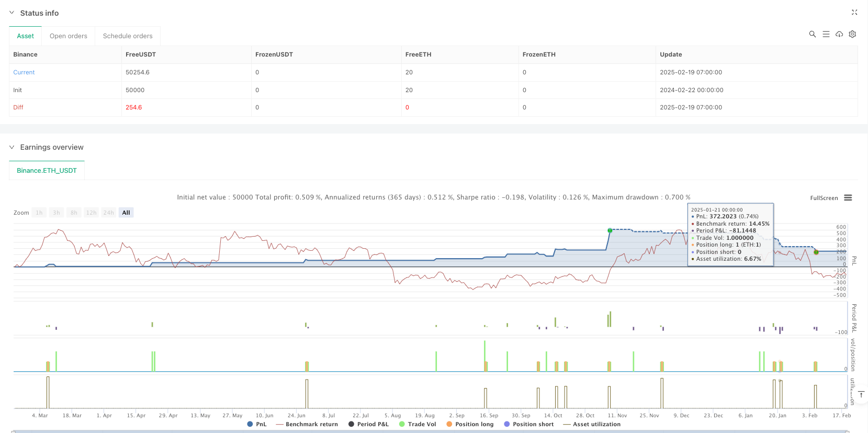868x433 pixels.
Task: Collapse the Status info section
Action: tap(12, 13)
